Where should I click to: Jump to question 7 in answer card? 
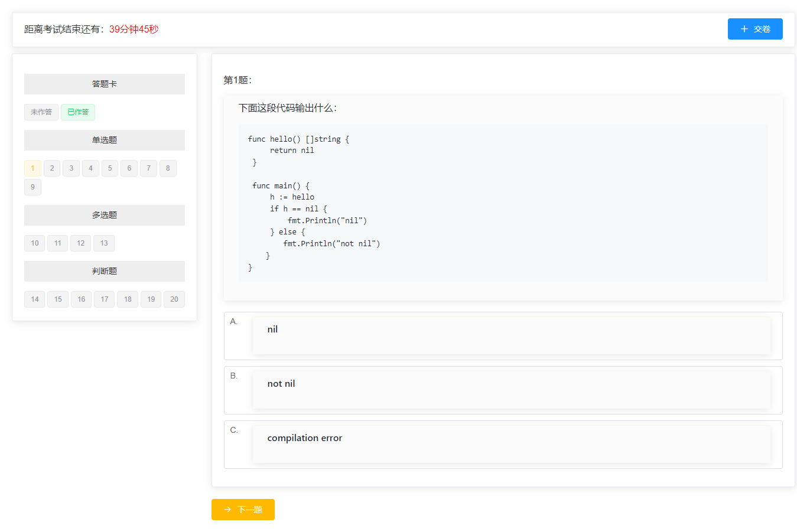click(x=148, y=168)
